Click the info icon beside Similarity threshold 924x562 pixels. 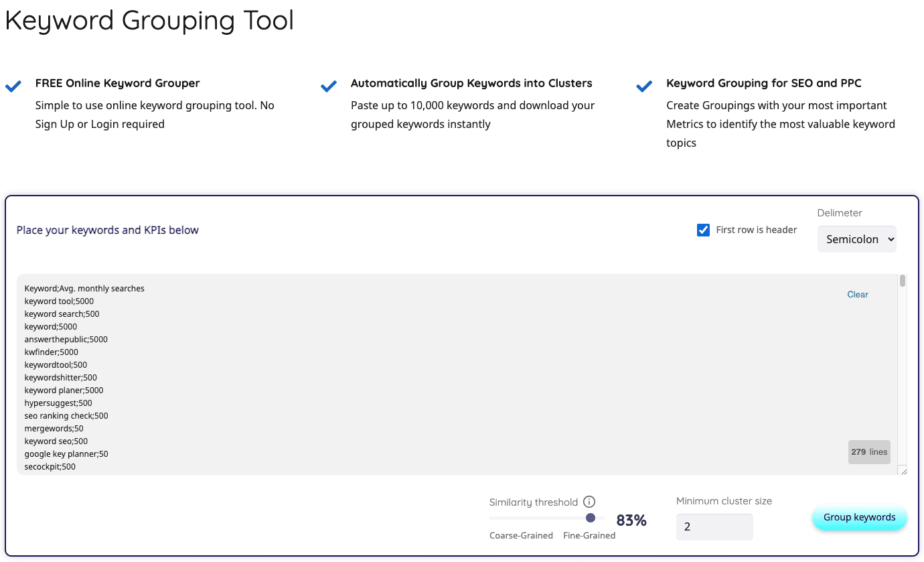(x=589, y=502)
